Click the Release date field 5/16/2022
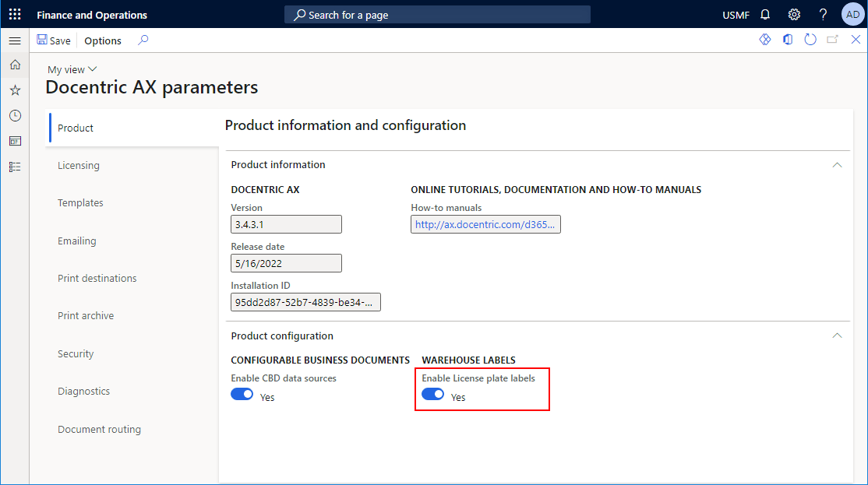This screenshot has width=868, height=485. point(286,263)
